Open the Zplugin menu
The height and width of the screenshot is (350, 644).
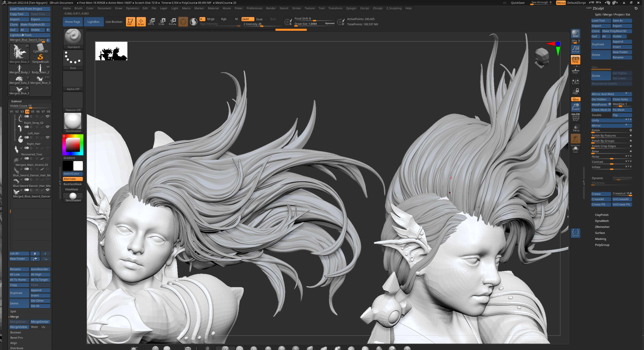[351, 8]
